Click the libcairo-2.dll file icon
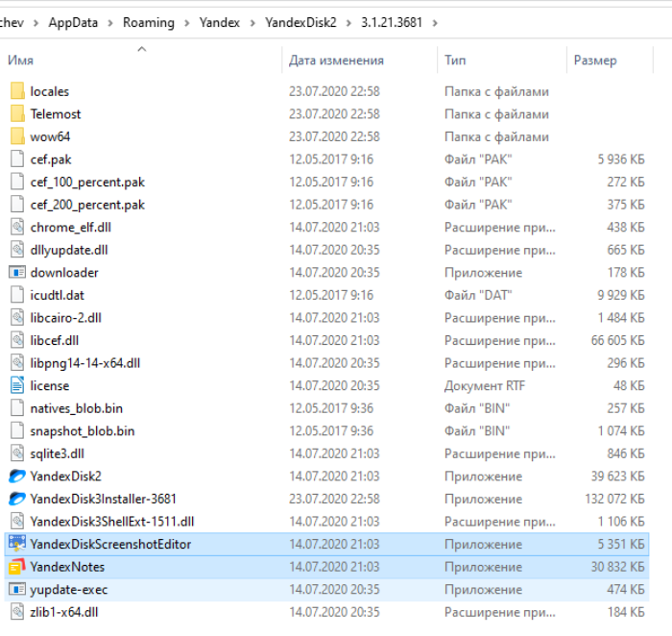 coord(17,318)
